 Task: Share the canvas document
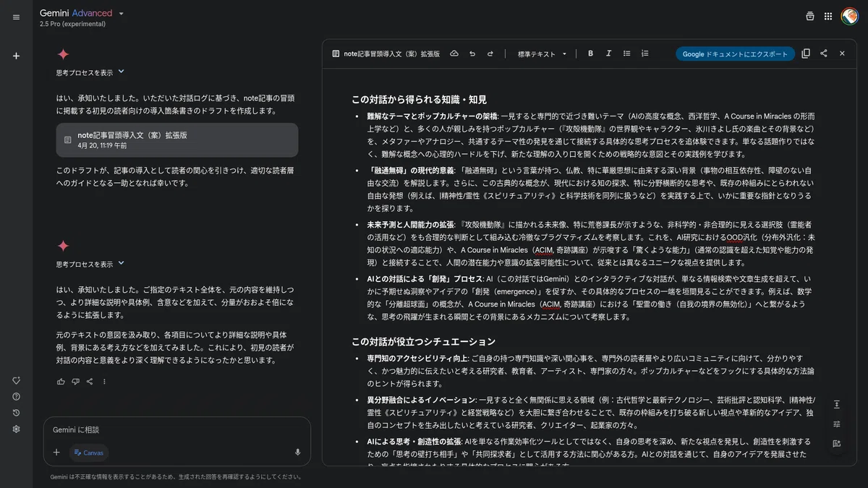[824, 53]
